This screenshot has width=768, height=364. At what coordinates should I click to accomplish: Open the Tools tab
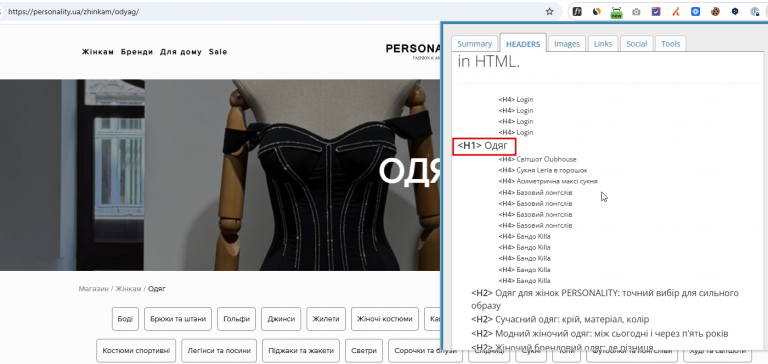[x=671, y=44]
